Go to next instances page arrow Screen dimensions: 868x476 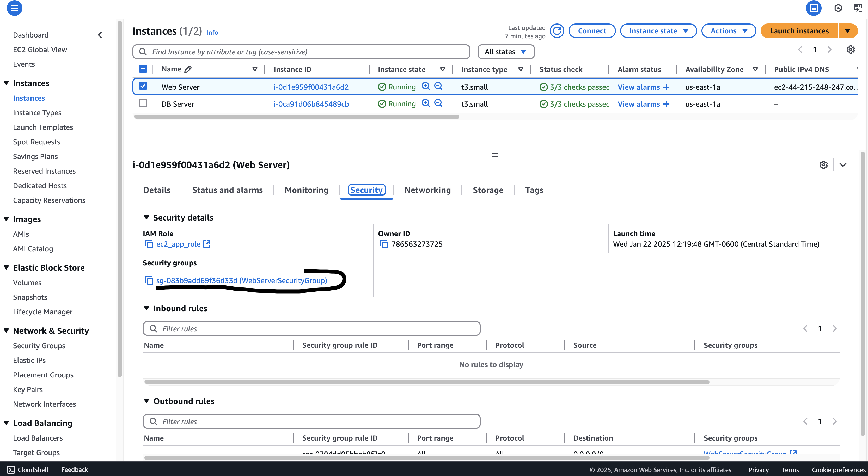[829, 50]
